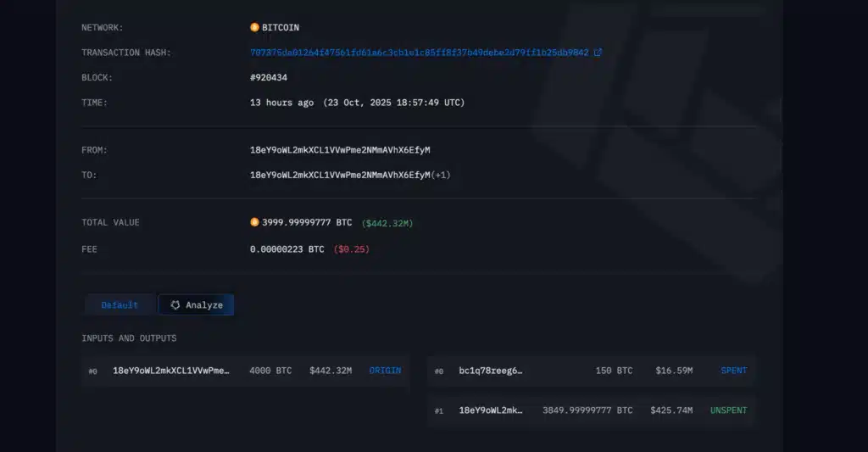Click the SPENT status on output #0
This screenshot has width=868, height=452.
pos(734,371)
